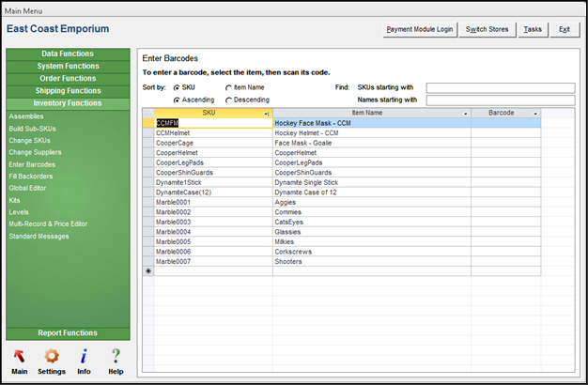Select the Marble0006 SKU cell
The height and width of the screenshot is (385, 588).
click(x=213, y=252)
